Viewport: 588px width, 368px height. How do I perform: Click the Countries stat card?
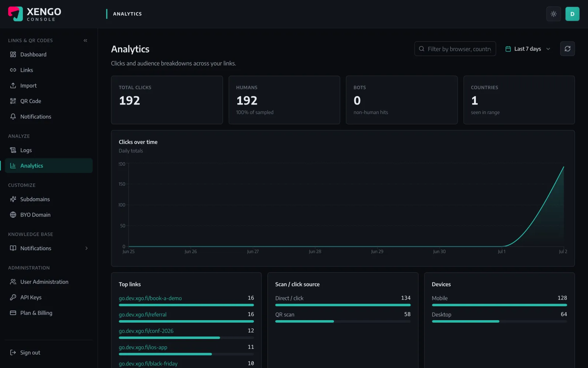tap(519, 100)
